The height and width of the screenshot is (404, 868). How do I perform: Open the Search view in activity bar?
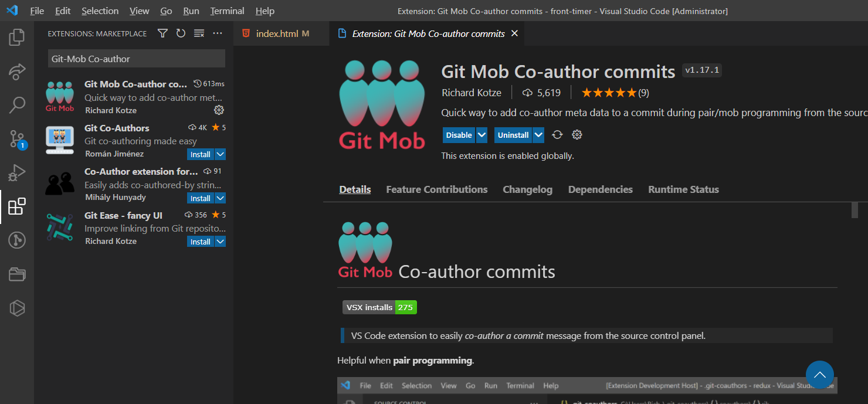point(17,106)
